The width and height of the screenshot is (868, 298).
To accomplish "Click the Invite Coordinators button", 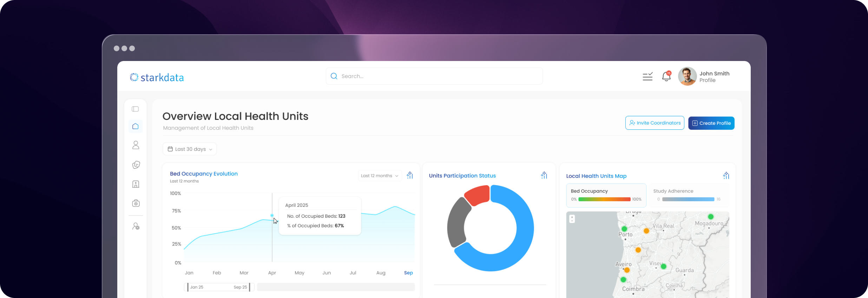I will (x=655, y=123).
